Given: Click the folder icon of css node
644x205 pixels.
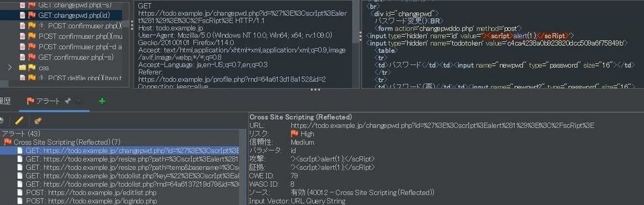Looking at the screenshot, I should pyautogui.click(x=23, y=68).
